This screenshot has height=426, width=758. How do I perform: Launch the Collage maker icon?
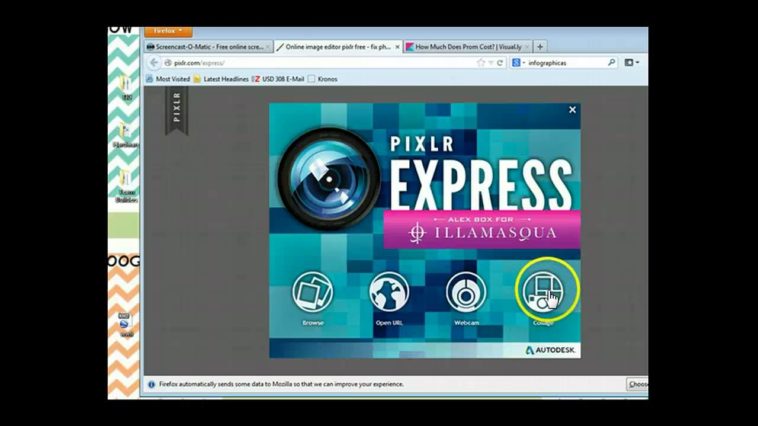(546, 293)
